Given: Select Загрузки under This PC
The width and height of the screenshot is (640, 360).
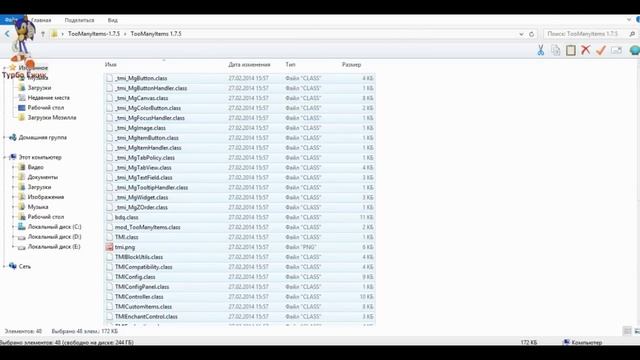Looking at the screenshot, I should pyautogui.click(x=39, y=187).
